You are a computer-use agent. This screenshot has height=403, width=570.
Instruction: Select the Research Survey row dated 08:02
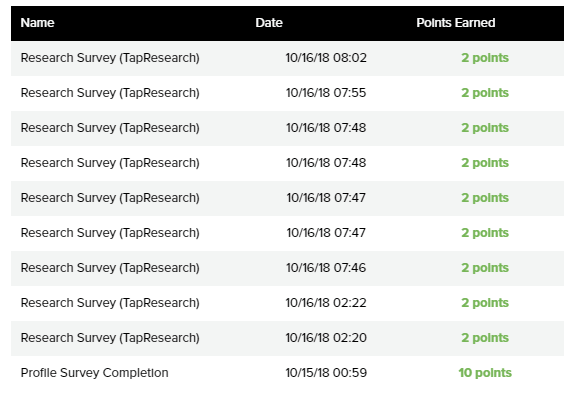click(287, 58)
